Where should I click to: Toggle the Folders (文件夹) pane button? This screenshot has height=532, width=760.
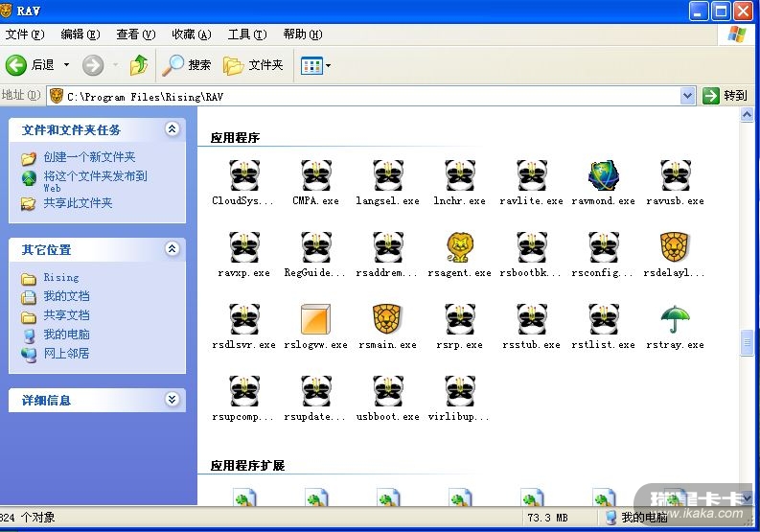(x=253, y=65)
